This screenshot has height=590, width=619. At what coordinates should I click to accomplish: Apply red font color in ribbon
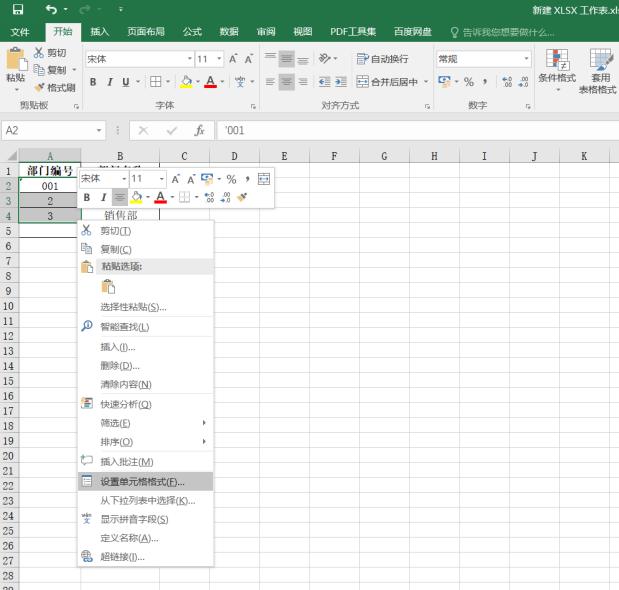point(210,82)
